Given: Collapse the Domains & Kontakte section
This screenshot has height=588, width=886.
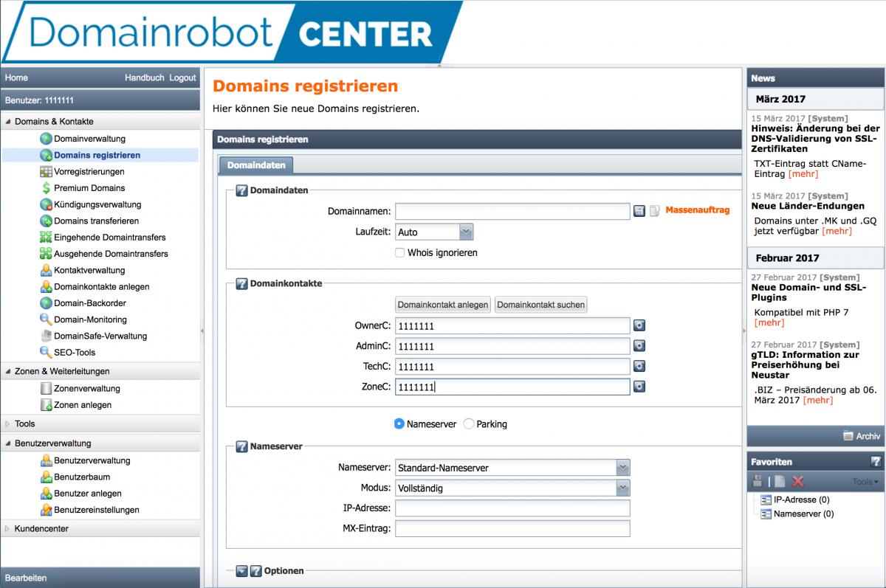Looking at the screenshot, I should [x=8, y=122].
